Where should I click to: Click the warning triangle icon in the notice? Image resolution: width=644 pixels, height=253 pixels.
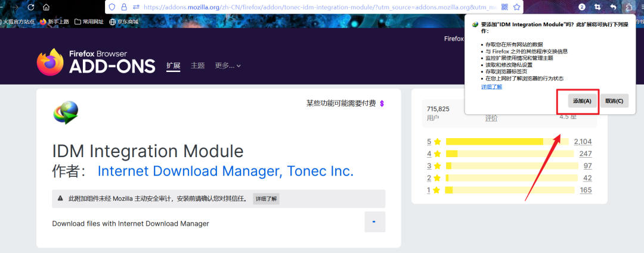click(60, 199)
